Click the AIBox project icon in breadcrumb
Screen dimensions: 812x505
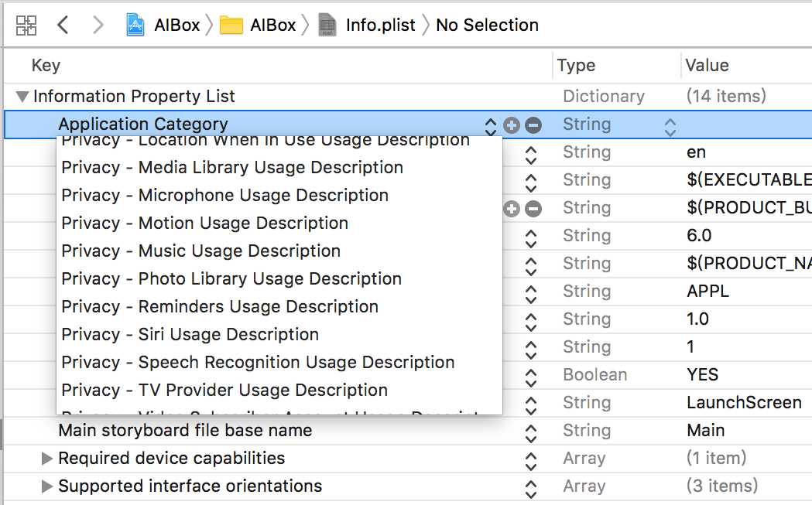tap(137, 25)
